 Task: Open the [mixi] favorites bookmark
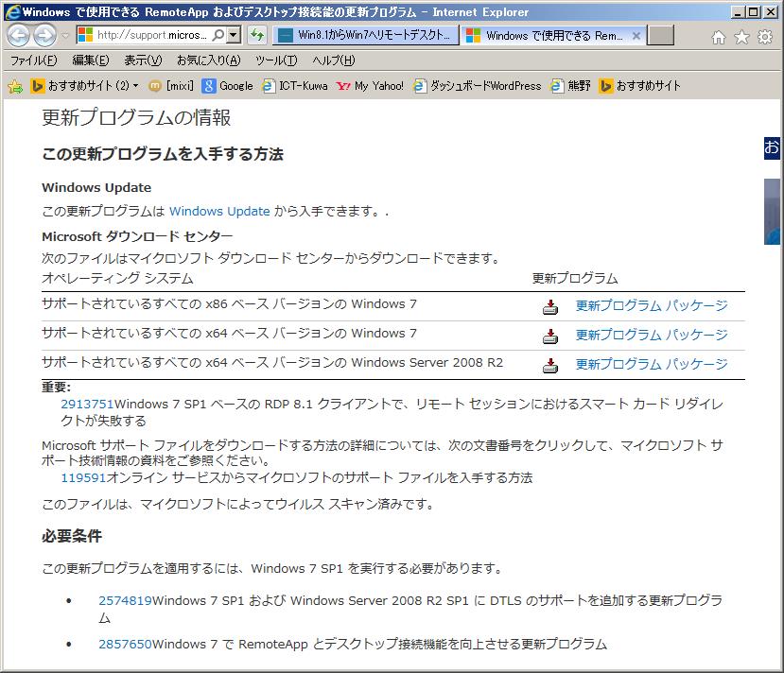[171, 86]
